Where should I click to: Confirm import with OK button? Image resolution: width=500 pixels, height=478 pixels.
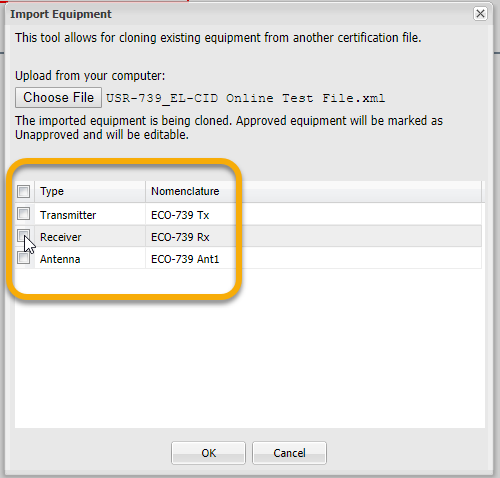pos(208,453)
